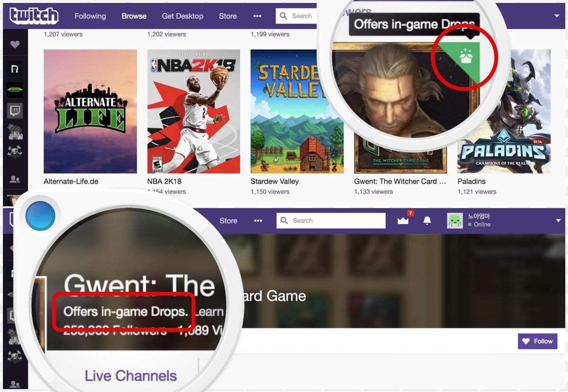
Task: Click the Paladins title link
Action: 471,182
